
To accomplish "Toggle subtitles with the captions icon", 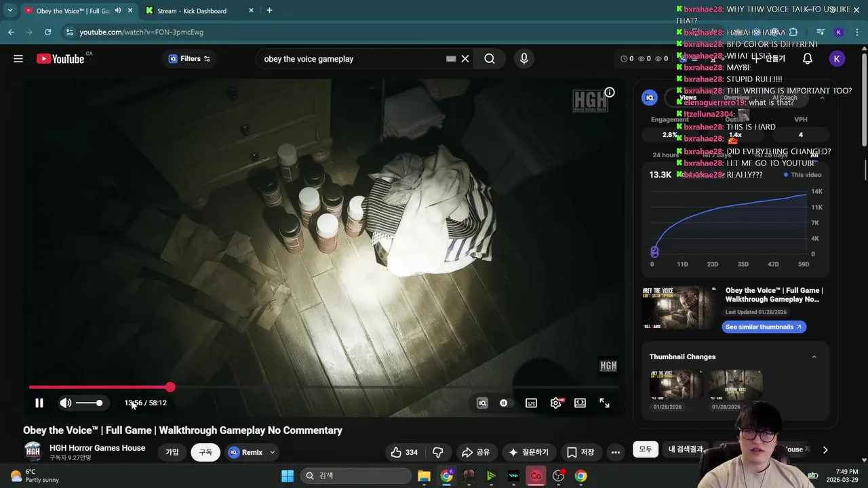I will click(531, 403).
